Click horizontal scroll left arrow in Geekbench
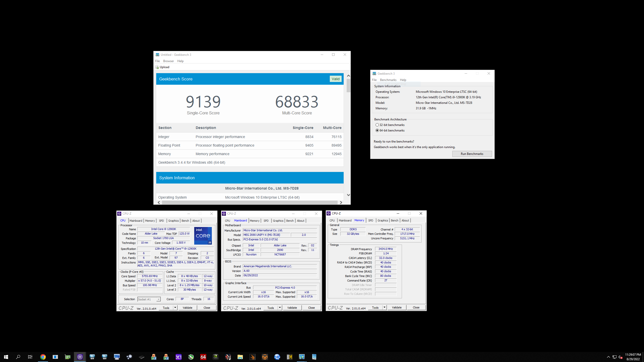The image size is (644, 362). click(x=159, y=202)
